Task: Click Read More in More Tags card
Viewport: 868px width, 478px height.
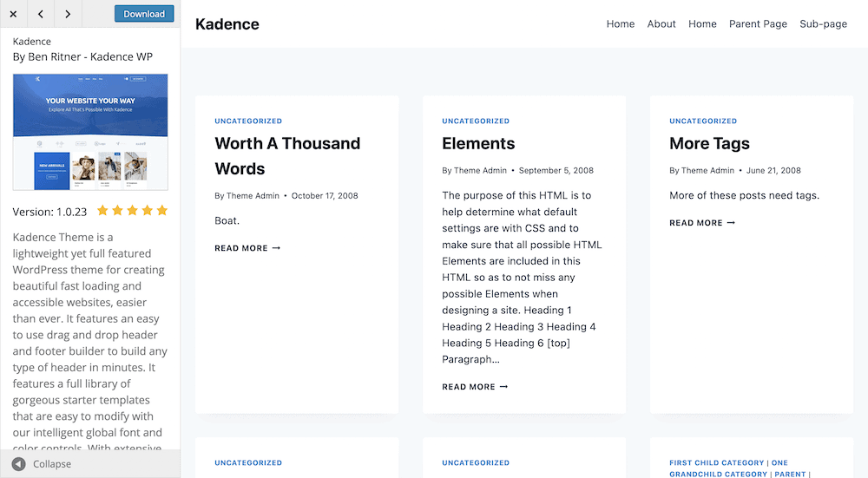Action: [702, 222]
